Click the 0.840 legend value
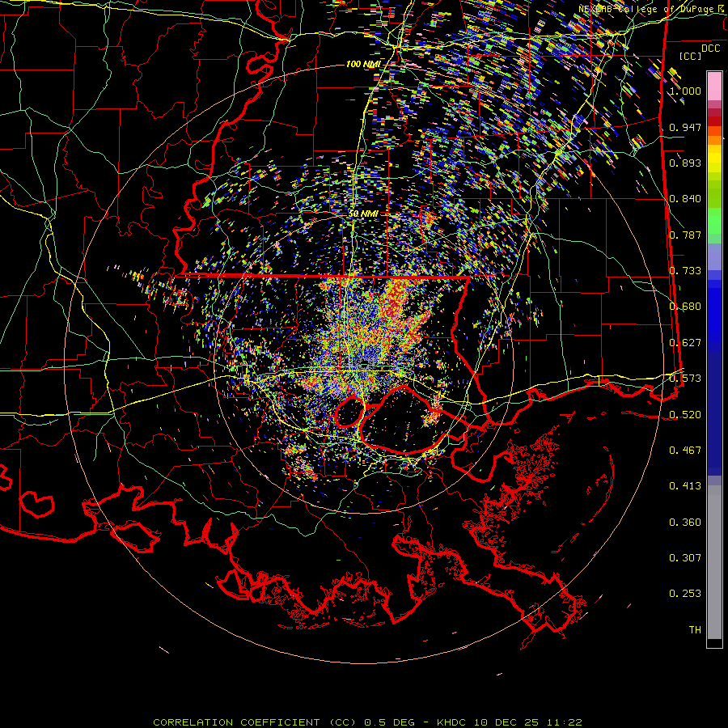Screen dimensions: 728x728 pos(685,199)
